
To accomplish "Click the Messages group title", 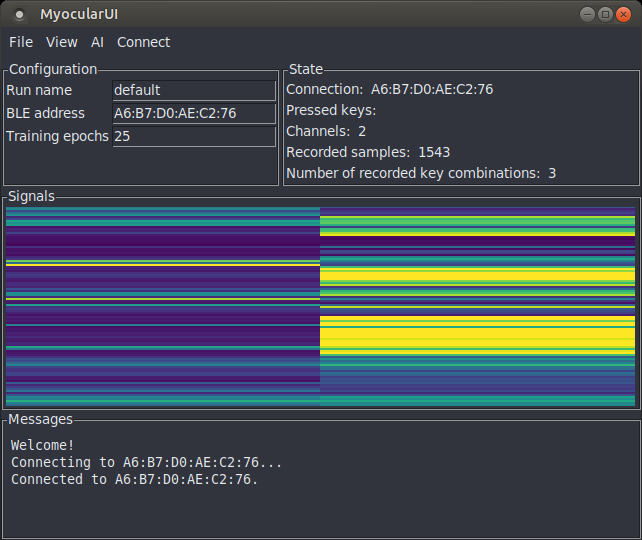I will click(41, 419).
